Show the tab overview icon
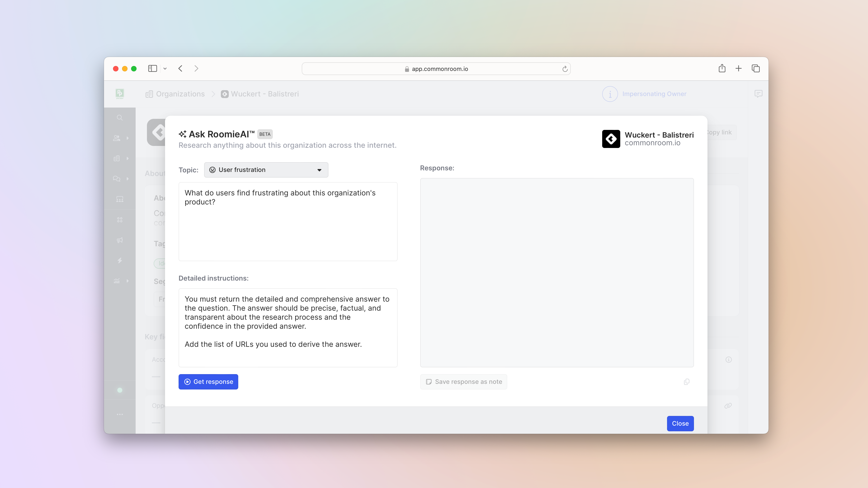Image resolution: width=868 pixels, height=488 pixels. [756, 69]
